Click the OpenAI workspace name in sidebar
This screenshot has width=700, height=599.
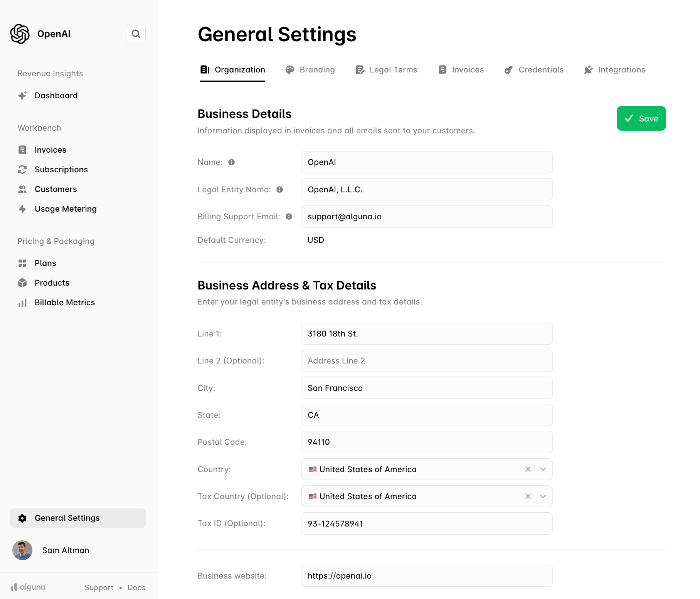[54, 34]
